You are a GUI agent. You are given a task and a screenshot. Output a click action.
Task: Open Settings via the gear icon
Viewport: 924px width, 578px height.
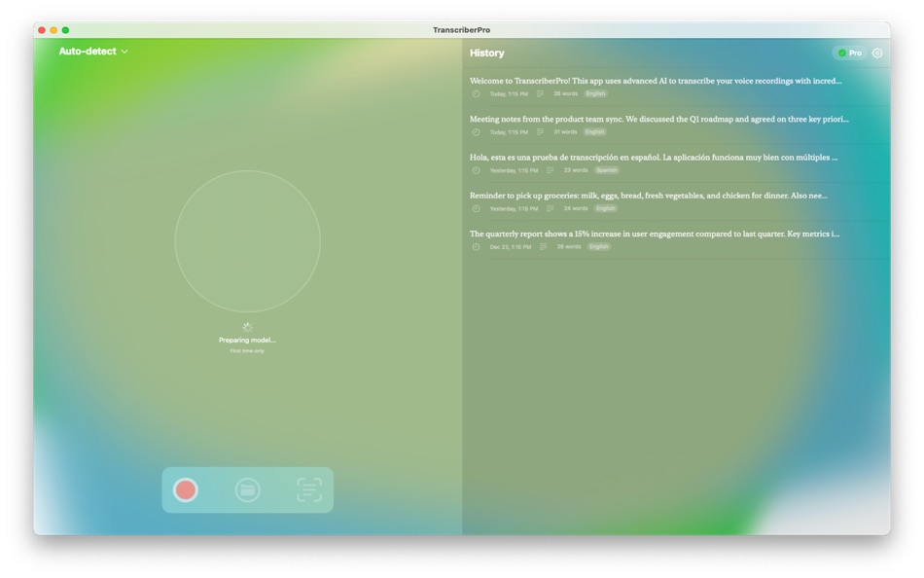pos(878,53)
